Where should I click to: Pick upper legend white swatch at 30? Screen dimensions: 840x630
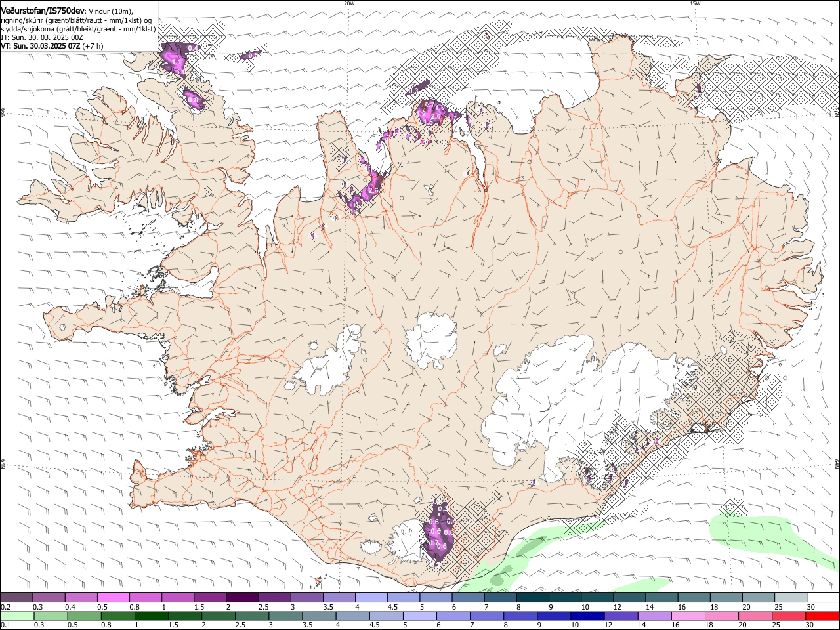click(x=823, y=598)
